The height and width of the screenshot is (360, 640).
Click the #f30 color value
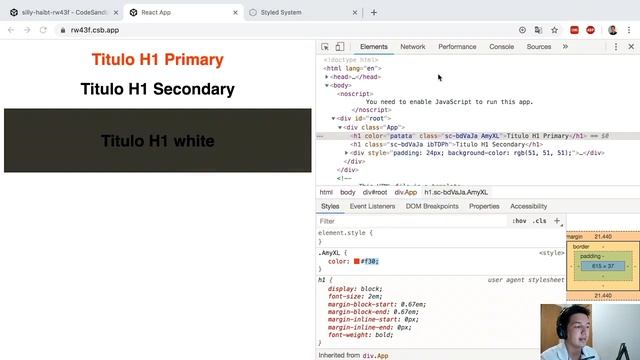[x=370, y=261]
